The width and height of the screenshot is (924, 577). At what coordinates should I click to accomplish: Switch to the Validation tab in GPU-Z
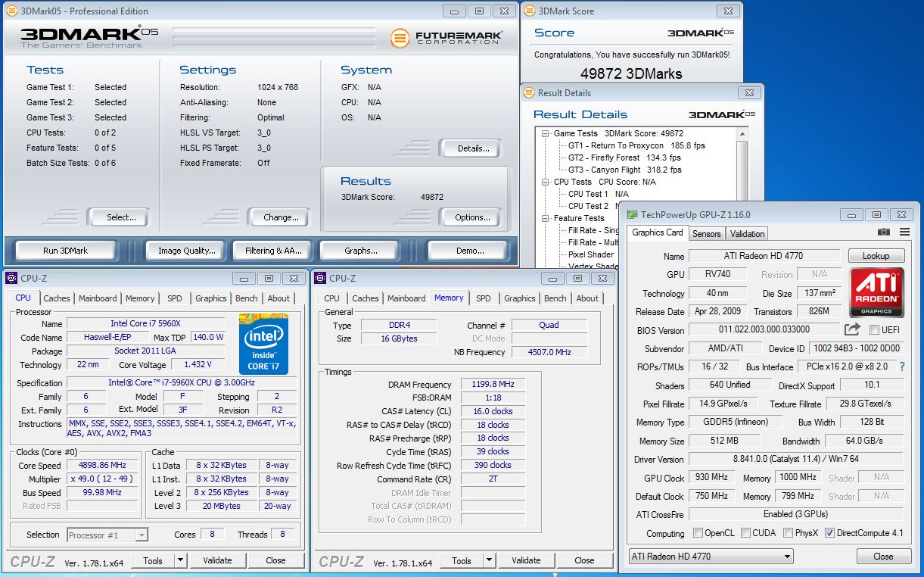click(748, 233)
